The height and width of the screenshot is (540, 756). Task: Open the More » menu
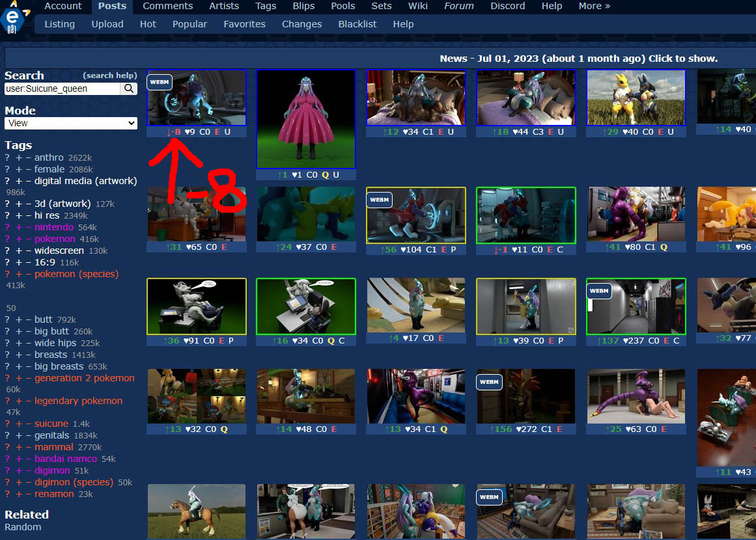[594, 7]
